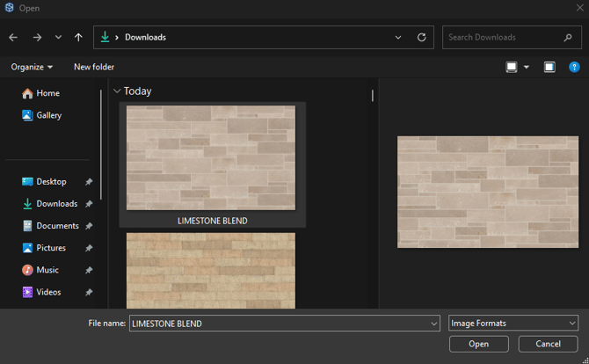Click the pin icon beside Pictures
Image resolution: width=589 pixels, height=364 pixels.
click(89, 248)
